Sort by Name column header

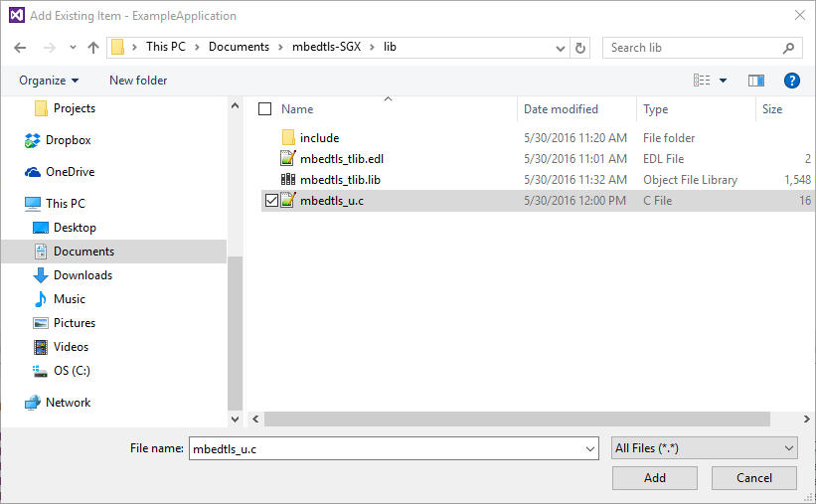coord(297,109)
